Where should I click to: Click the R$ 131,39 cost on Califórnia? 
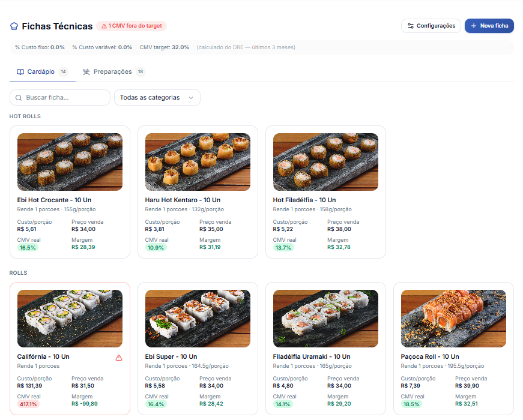tap(29, 386)
